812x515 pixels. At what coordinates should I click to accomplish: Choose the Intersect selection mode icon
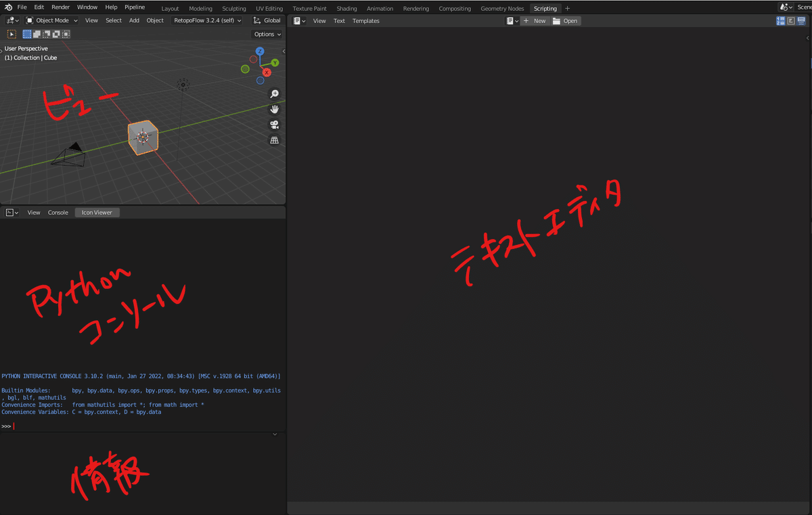click(x=66, y=34)
